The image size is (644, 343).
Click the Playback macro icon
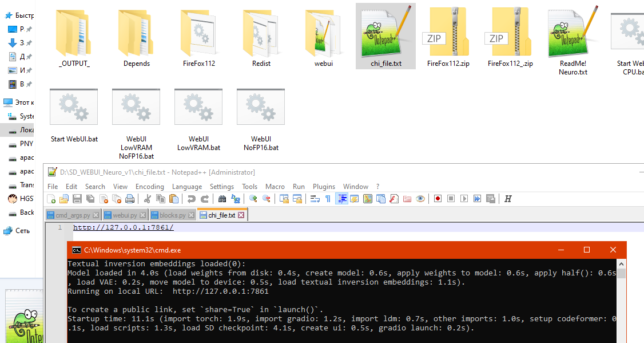tap(464, 199)
